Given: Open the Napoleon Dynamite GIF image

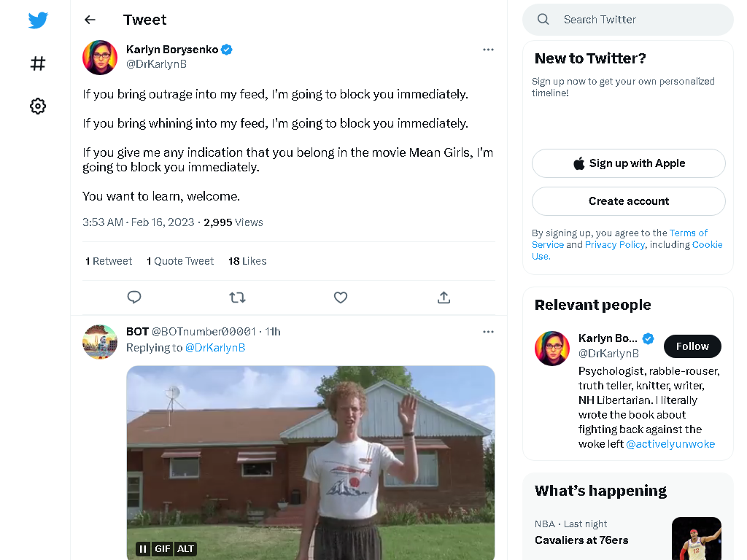Looking at the screenshot, I should pyautogui.click(x=311, y=463).
